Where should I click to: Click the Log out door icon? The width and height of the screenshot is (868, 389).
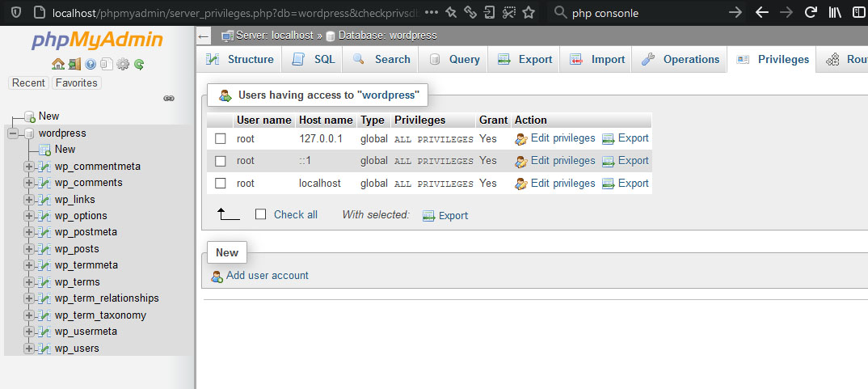pos(74,64)
